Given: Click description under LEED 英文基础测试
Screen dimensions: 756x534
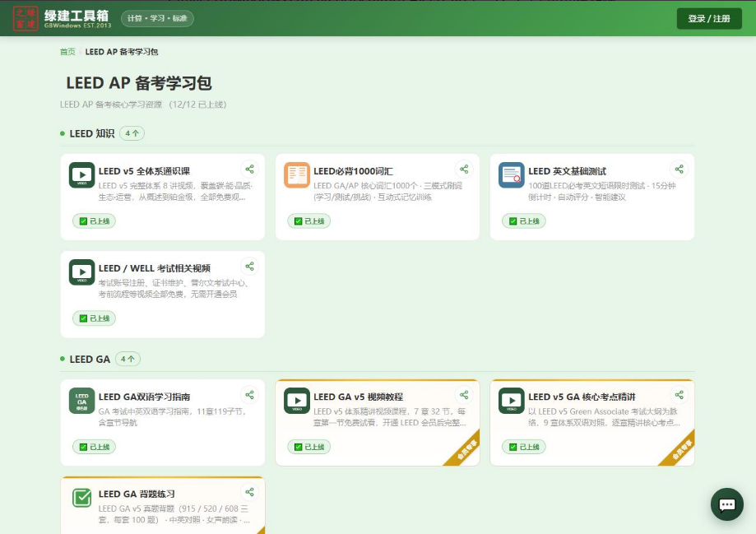Looking at the screenshot, I should click(601, 192).
